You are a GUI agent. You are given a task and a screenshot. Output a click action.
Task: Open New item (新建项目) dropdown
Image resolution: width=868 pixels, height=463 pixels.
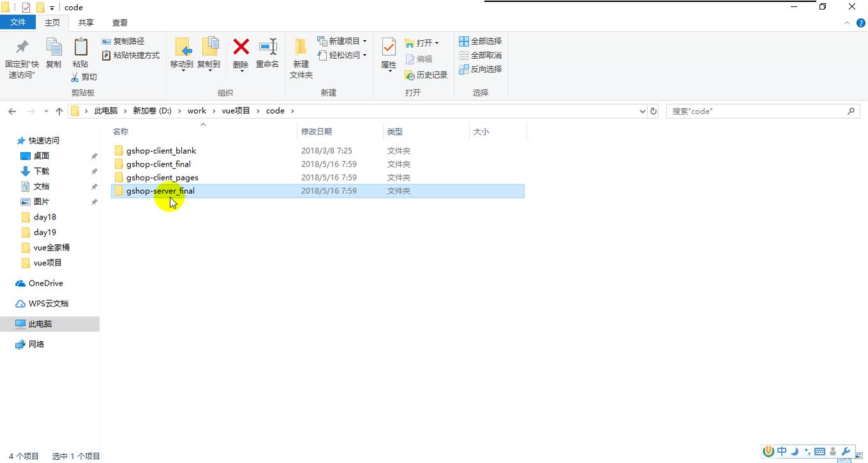pos(342,41)
